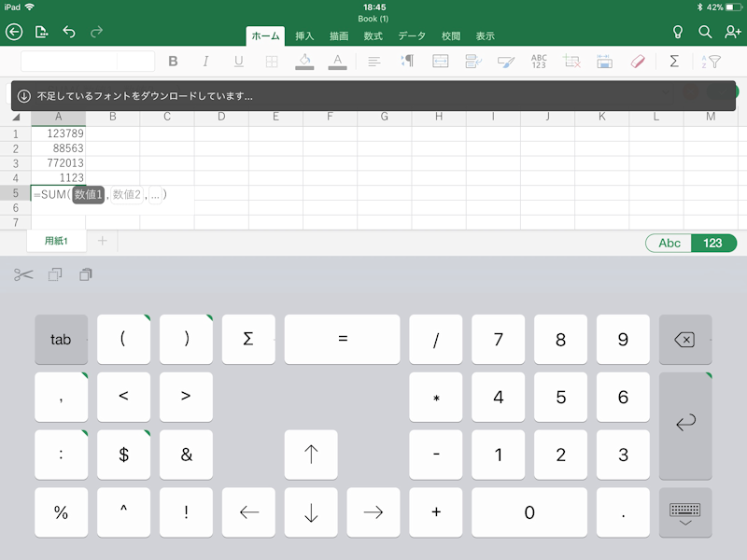Switch keyboard to Abc mode
Image resolution: width=747 pixels, height=560 pixels.
[x=669, y=243]
